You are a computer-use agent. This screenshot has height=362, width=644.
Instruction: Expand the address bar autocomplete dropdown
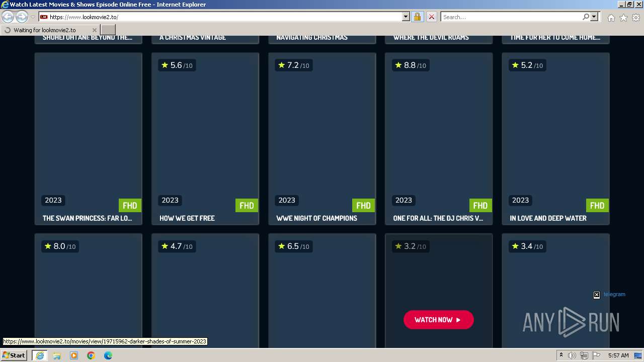click(406, 17)
